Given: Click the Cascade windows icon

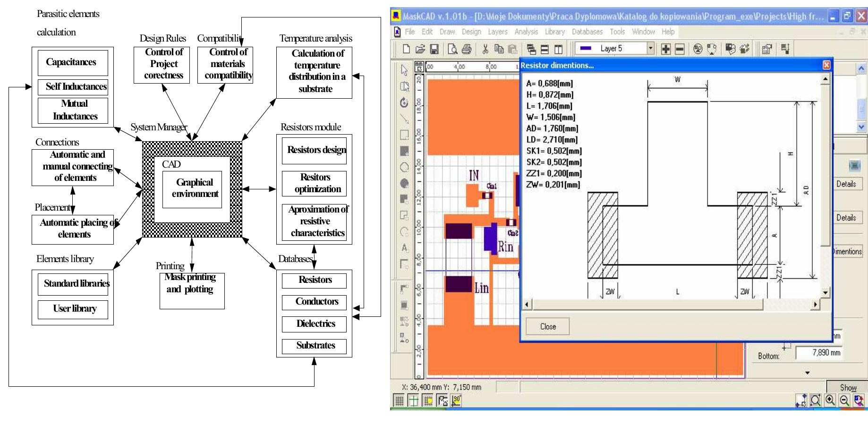Looking at the screenshot, I should coord(531,49).
